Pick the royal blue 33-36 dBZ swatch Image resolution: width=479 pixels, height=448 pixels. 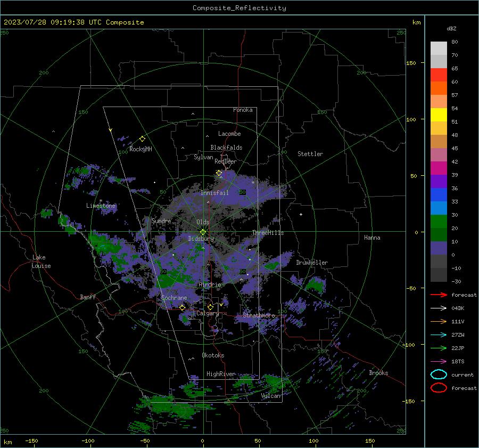439,195
